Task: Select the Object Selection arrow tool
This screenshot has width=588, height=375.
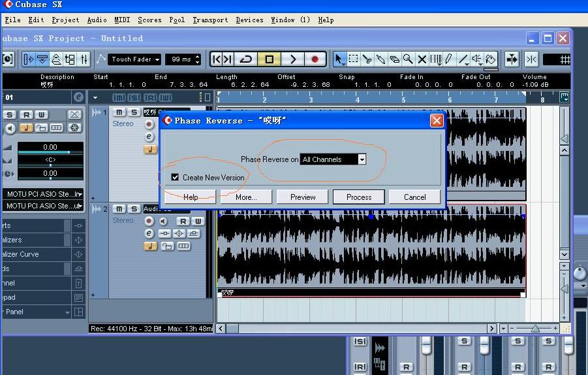Action: [339, 59]
